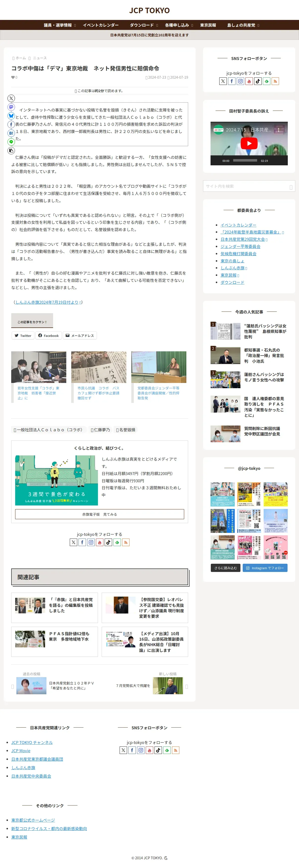299x868 pixels.
Task: Open ジェンダー平等委員会 sidebar link
Action: click(240, 246)
